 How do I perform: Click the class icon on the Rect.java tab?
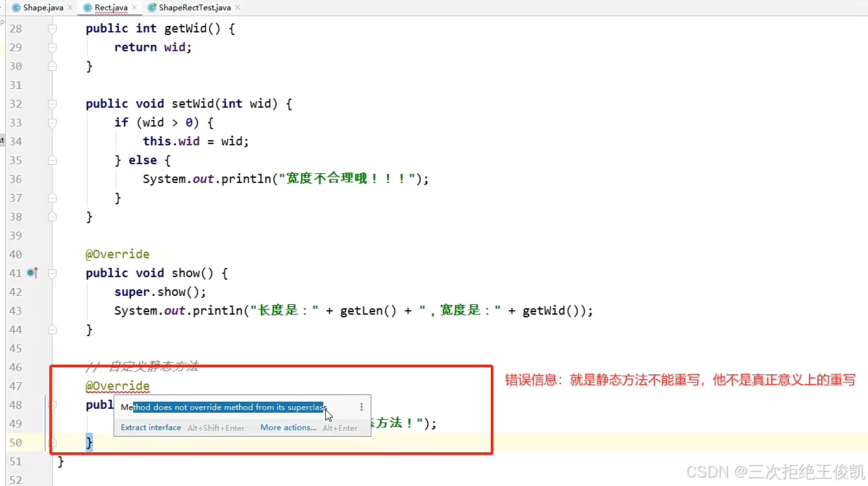point(88,8)
